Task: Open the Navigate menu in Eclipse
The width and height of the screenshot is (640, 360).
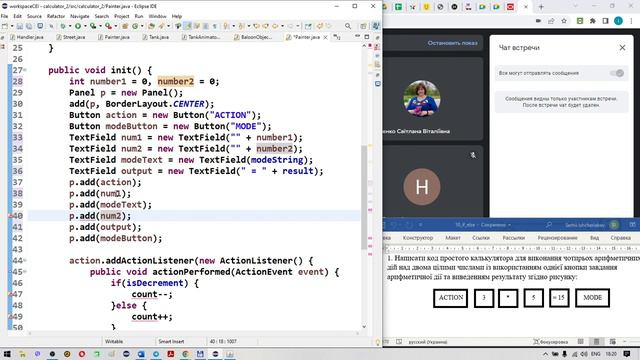Action: tap(80, 16)
